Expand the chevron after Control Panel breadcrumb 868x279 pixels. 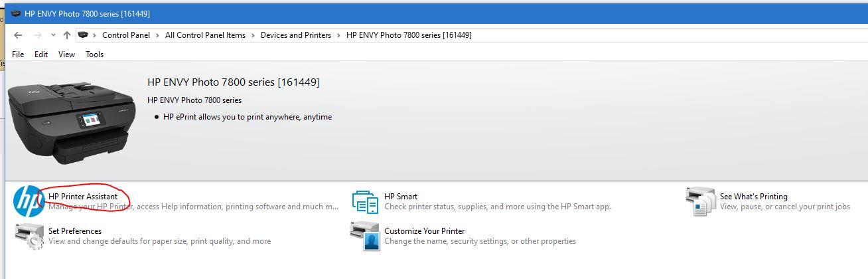(158, 35)
